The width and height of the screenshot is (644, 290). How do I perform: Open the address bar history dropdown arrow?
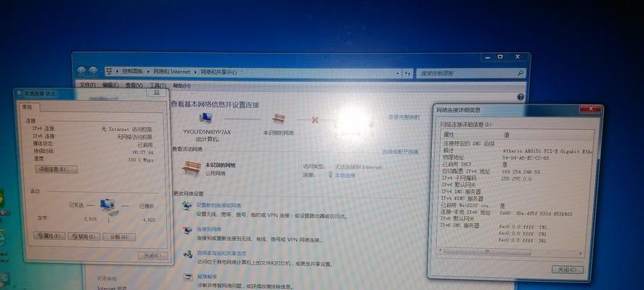(398, 73)
